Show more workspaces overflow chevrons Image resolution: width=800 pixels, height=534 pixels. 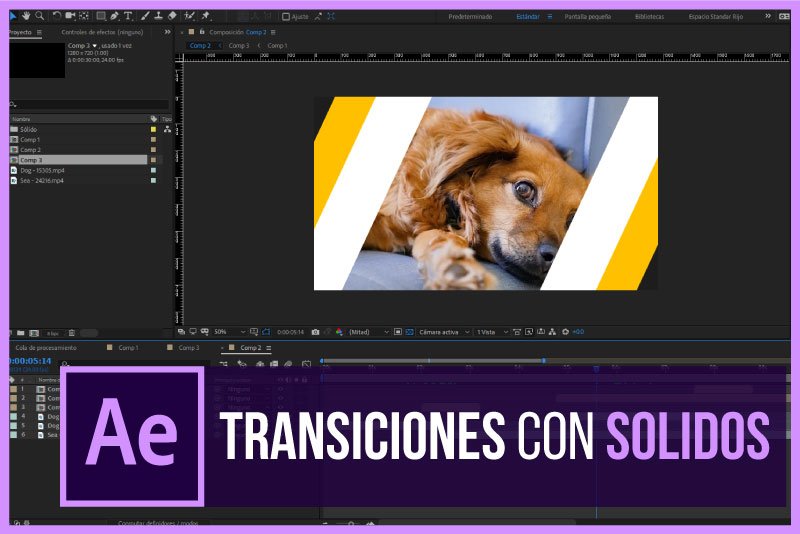[768, 16]
